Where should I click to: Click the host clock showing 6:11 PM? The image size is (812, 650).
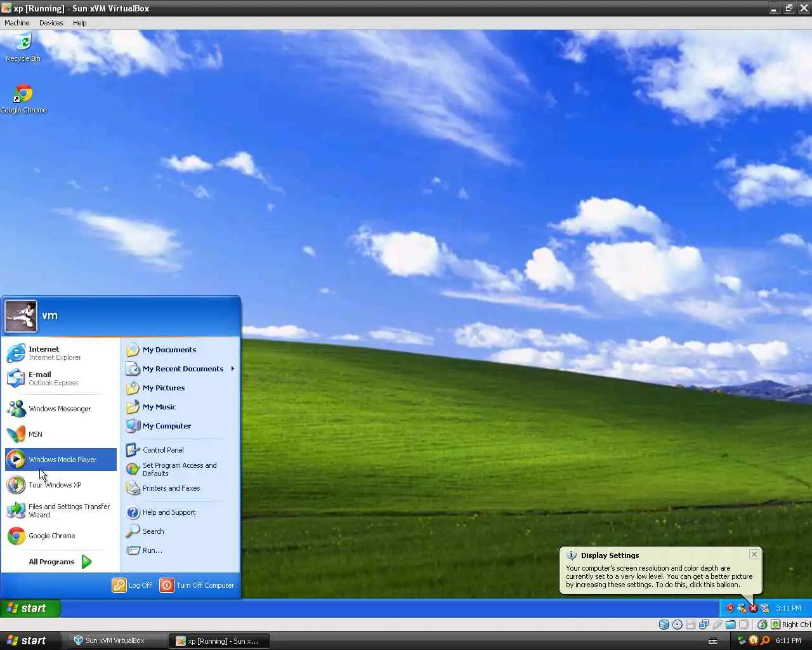[x=789, y=640]
